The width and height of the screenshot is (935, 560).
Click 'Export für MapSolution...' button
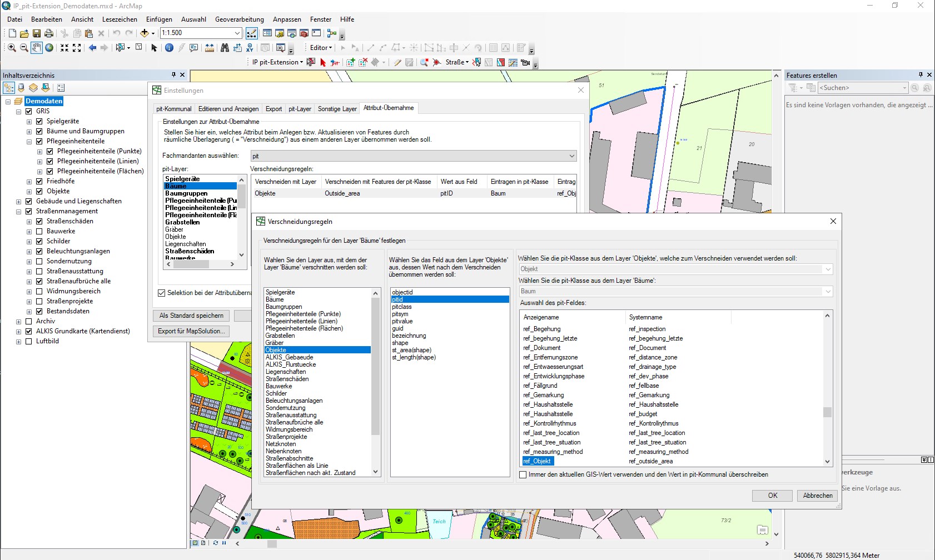point(191,331)
